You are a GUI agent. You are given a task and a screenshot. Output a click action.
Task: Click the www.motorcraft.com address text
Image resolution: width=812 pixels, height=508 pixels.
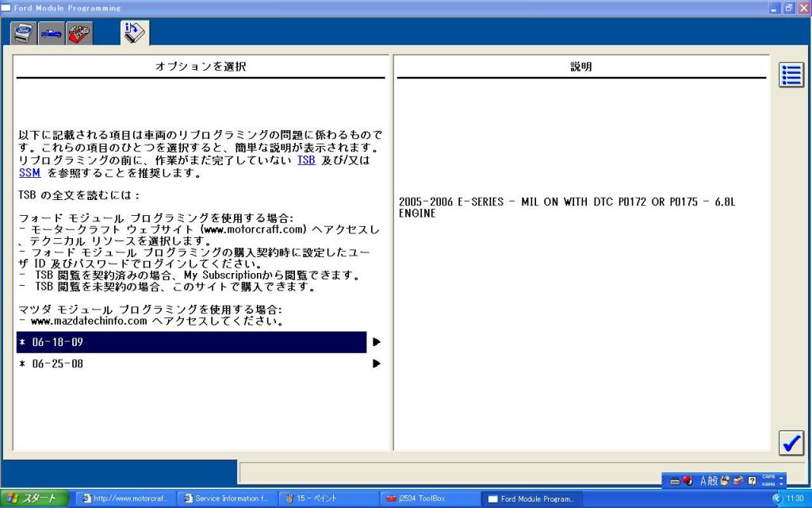[254, 229]
